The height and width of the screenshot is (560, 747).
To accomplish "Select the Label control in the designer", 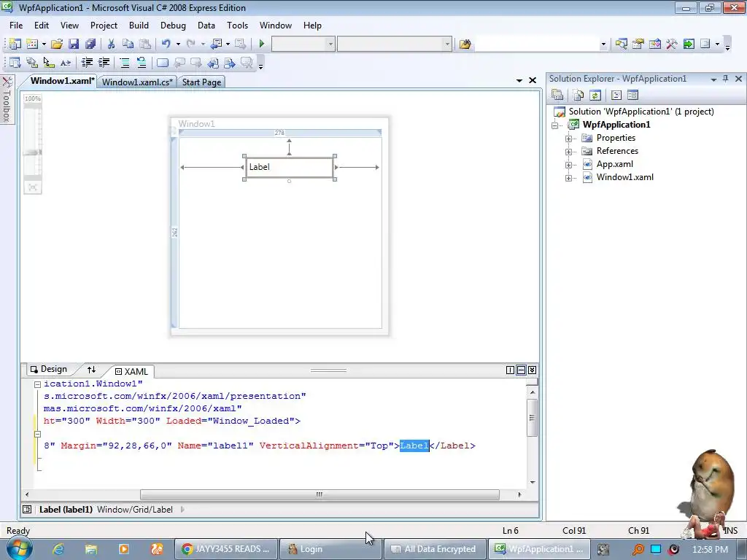I will pos(289,167).
